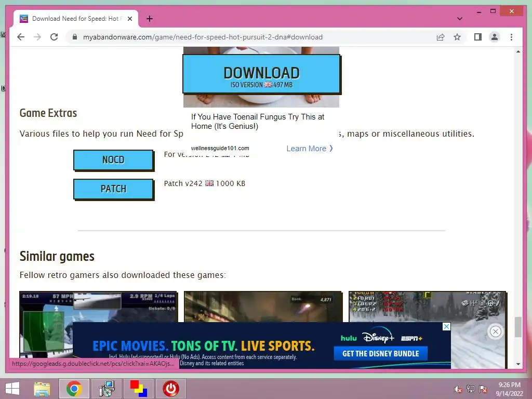Follow the Learn More ad link
The width and height of the screenshot is (532, 399).
click(x=310, y=149)
